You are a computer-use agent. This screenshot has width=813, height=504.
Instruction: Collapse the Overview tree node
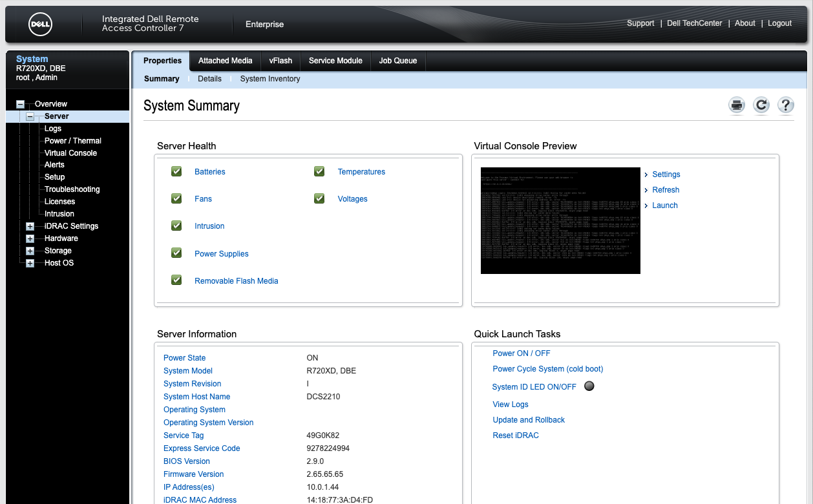pyautogui.click(x=20, y=103)
